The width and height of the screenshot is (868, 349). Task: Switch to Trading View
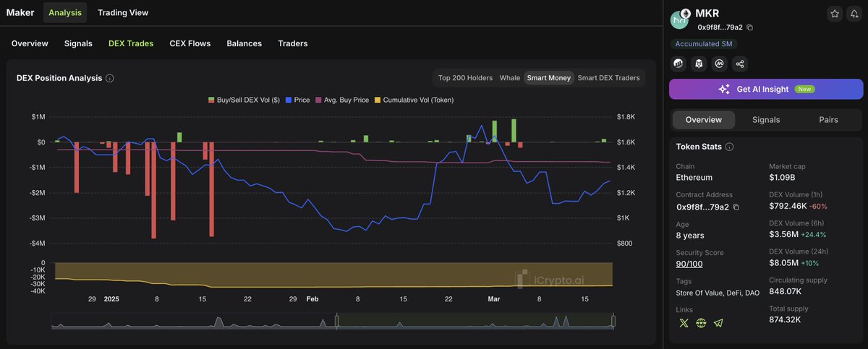[123, 12]
